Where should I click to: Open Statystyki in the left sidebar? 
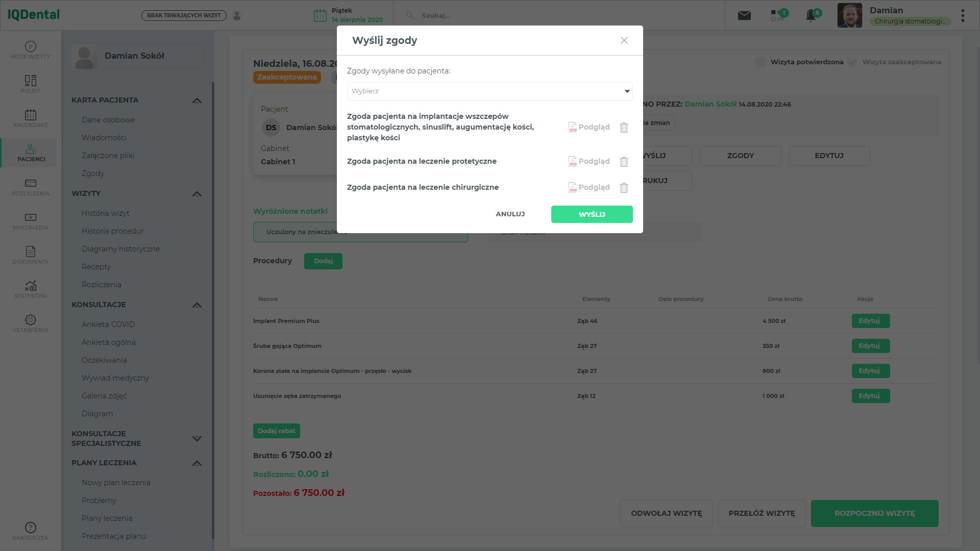(x=31, y=289)
